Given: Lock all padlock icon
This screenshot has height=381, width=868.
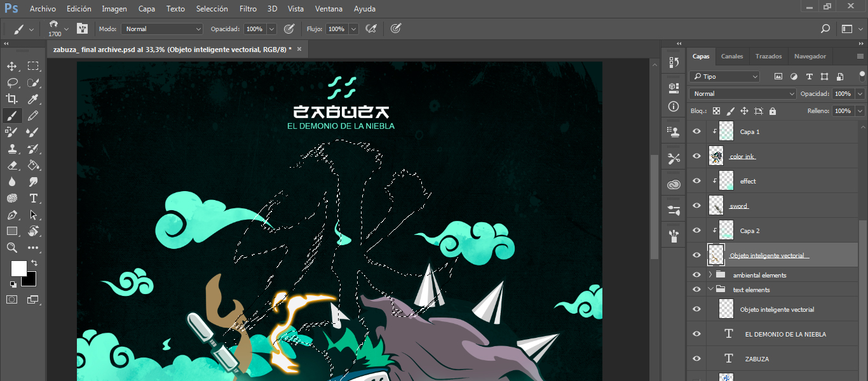Looking at the screenshot, I should (772, 111).
